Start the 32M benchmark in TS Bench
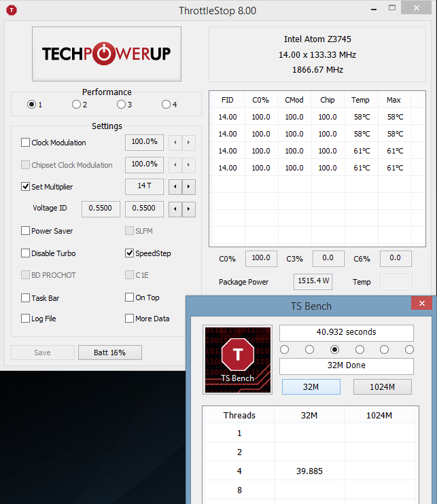This screenshot has height=504, width=437. (x=311, y=386)
